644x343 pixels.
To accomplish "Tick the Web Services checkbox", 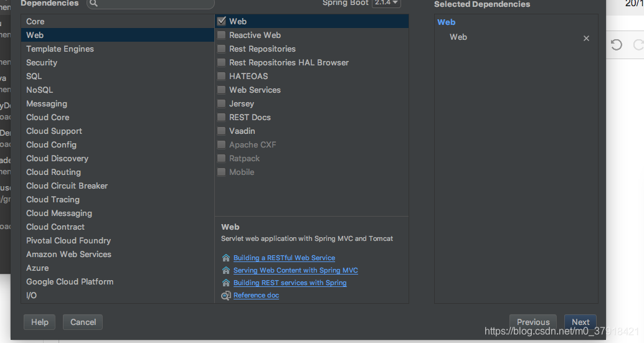I will [x=221, y=90].
